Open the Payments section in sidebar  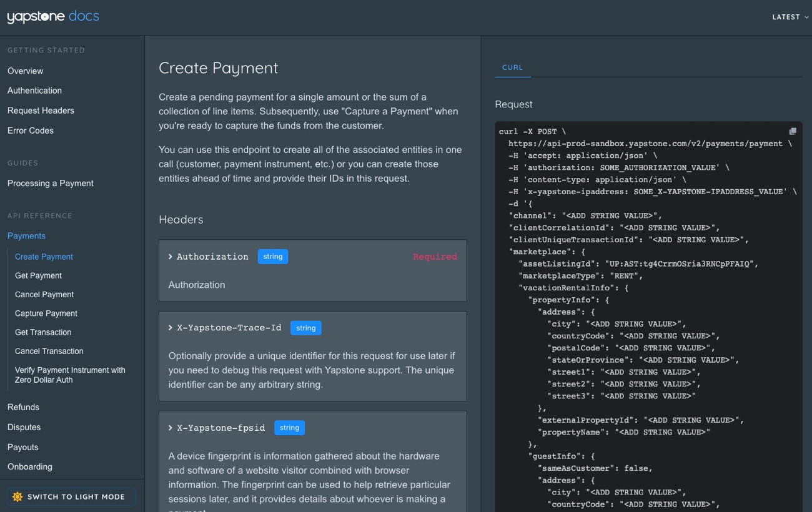coord(26,236)
